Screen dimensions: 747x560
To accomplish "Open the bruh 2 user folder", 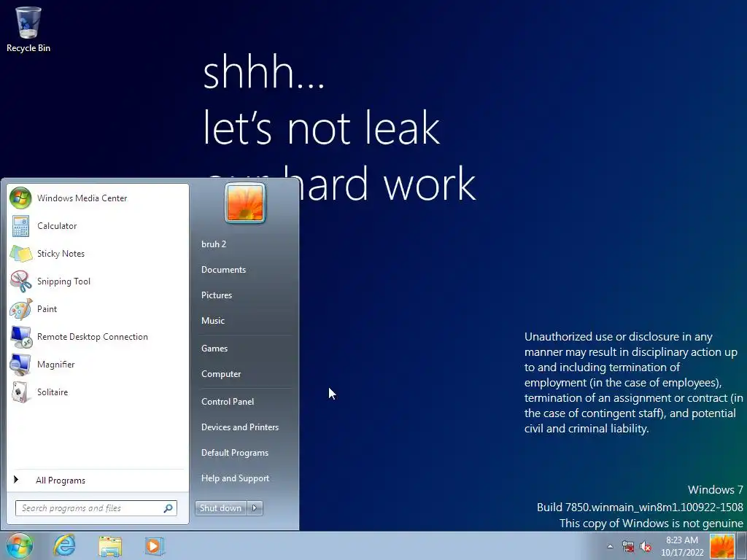I will pyautogui.click(x=214, y=244).
